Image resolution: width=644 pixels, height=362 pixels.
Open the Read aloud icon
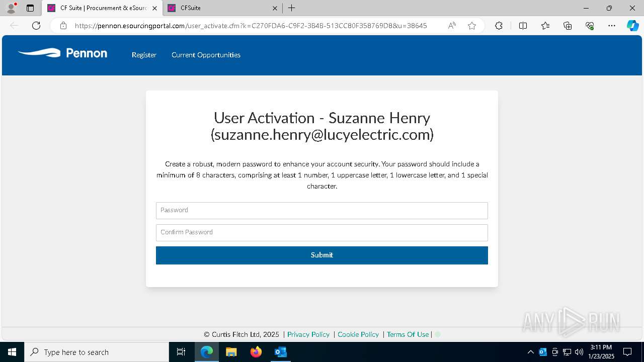click(452, 26)
